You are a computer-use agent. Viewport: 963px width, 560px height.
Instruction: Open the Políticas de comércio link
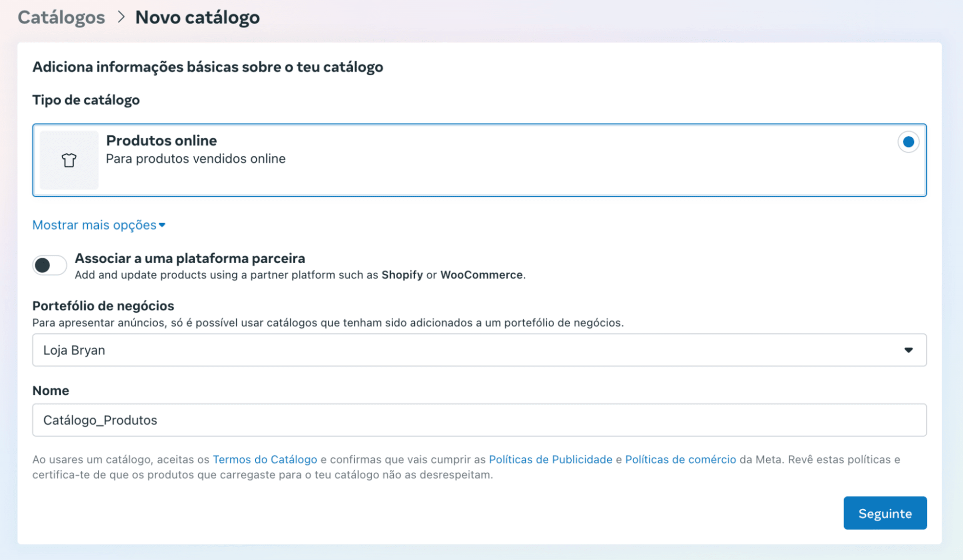680,459
